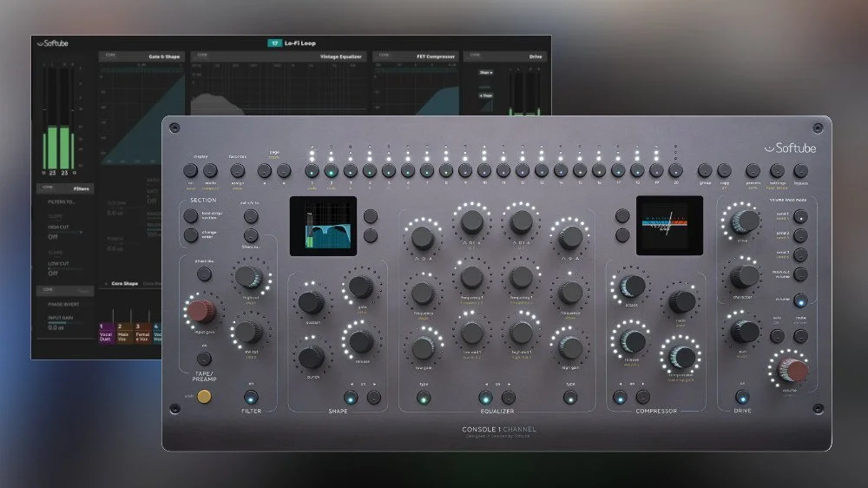The image size is (868, 488).
Task: Select track button 2 on the controller
Action: tap(331, 170)
